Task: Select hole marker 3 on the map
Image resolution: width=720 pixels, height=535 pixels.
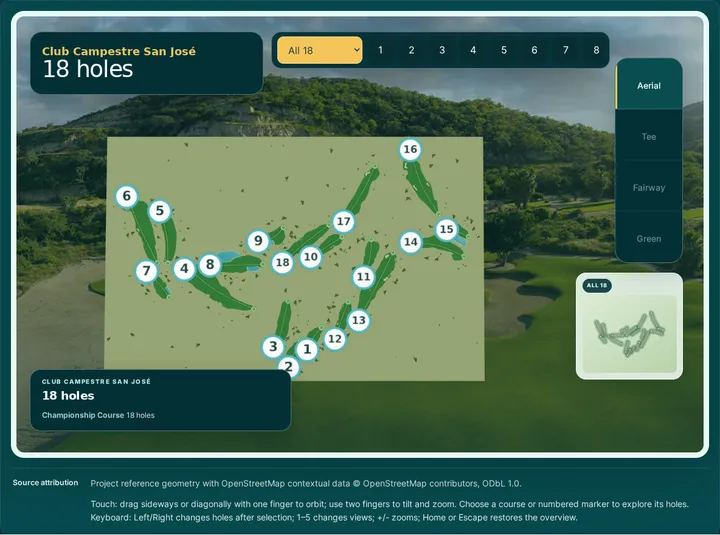Action: (x=273, y=346)
